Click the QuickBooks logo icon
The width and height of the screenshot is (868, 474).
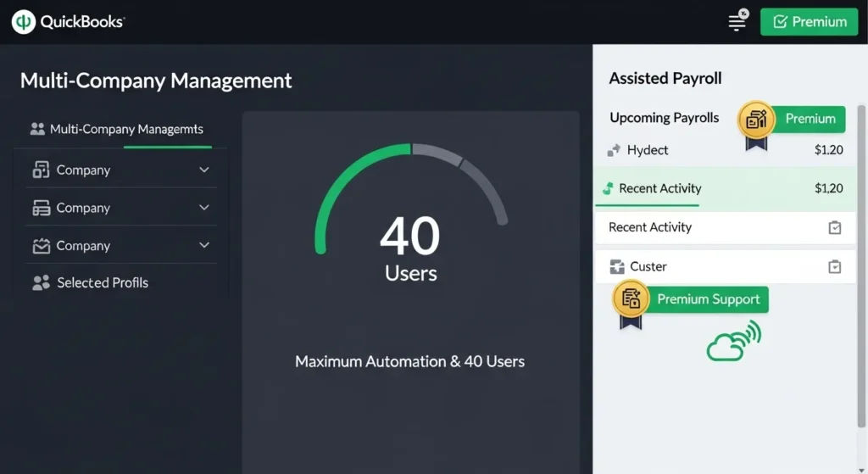coord(23,22)
